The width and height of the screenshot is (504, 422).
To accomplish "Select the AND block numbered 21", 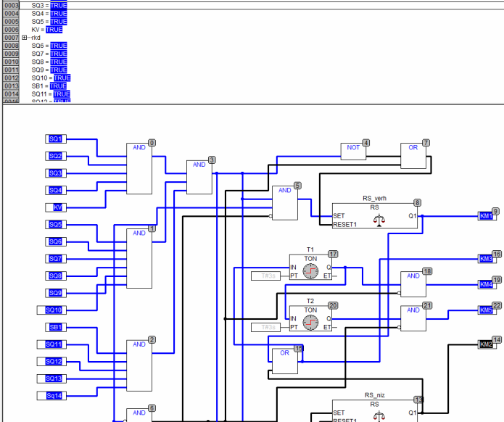I will [x=413, y=318].
